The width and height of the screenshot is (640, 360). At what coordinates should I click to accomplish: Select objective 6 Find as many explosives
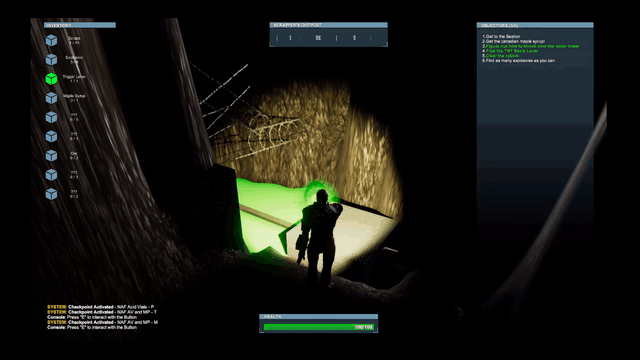[518, 60]
